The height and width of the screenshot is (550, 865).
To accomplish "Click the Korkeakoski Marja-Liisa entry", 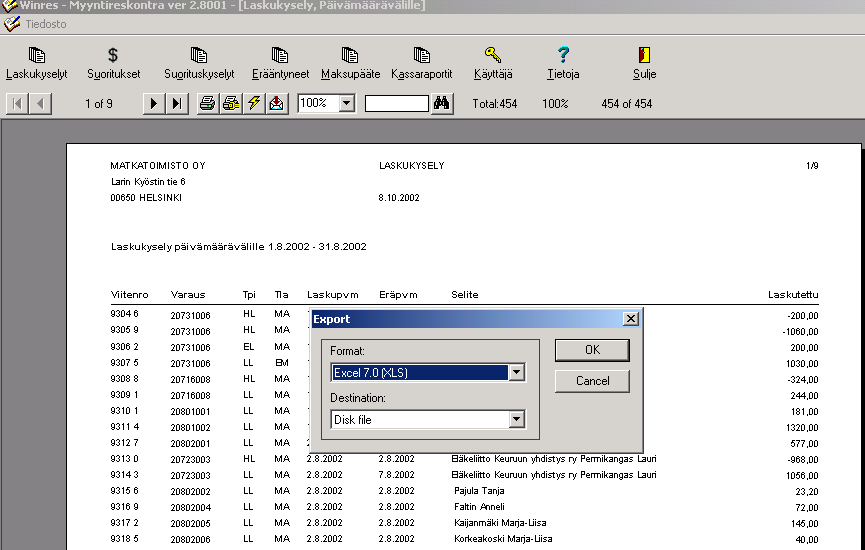I will [503, 539].
